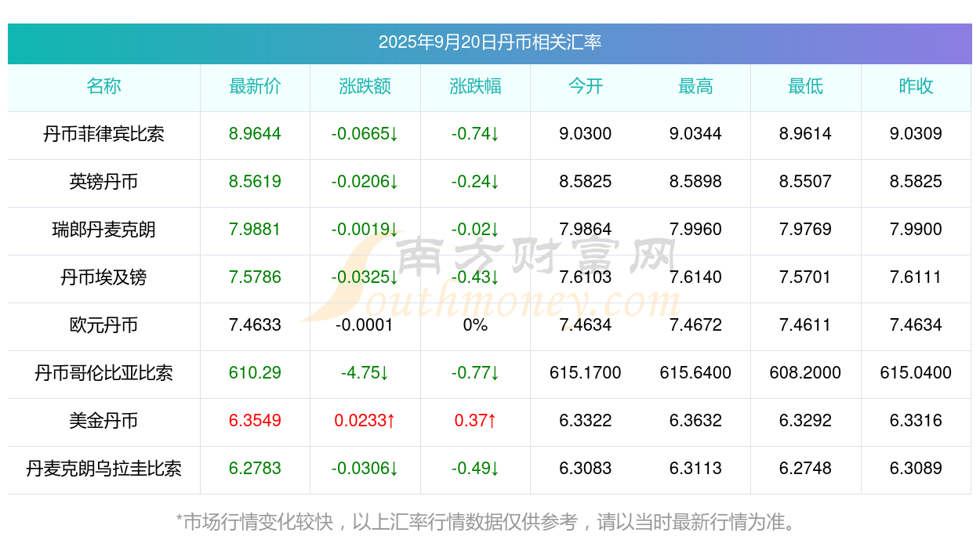Click previous close 7.9900
Screen dimensions: 980x547
(916, 230)
